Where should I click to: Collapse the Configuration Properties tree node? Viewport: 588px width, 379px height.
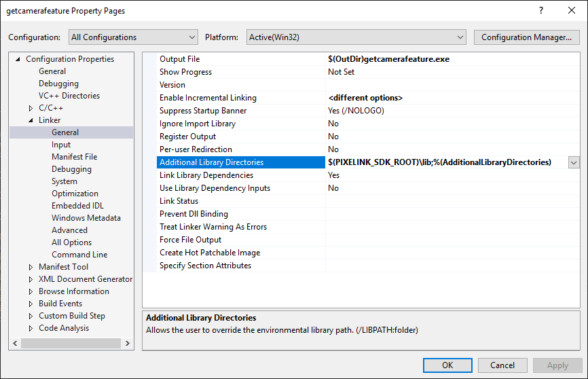pos(18,59)
